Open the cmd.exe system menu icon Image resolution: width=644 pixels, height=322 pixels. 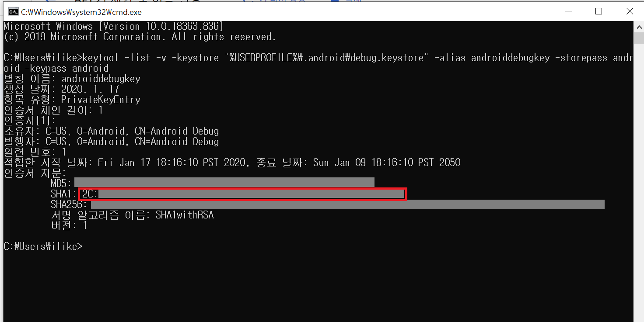pyautogui.click(x=13, y=12)
